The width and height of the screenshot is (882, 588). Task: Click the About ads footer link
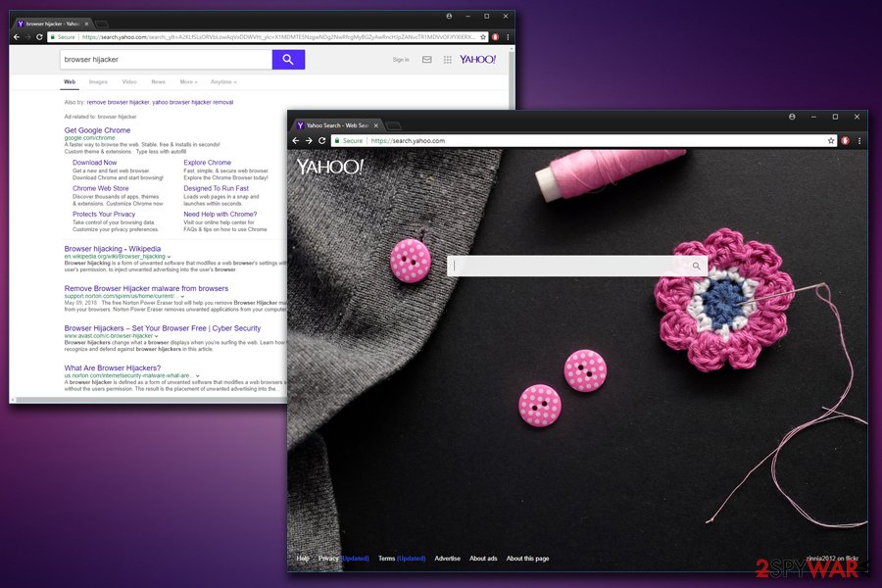(483, 559)
